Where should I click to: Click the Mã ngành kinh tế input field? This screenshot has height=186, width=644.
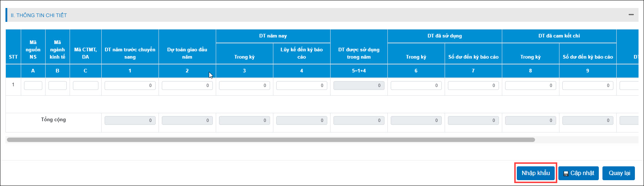click(58, 86)
